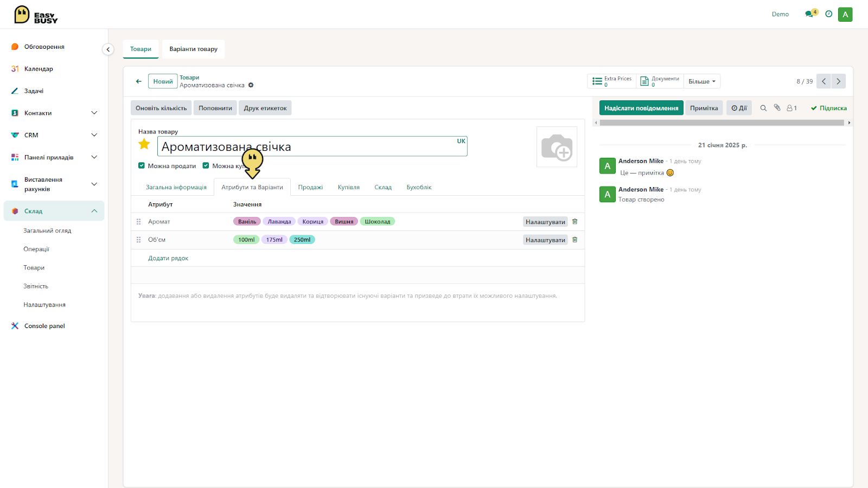Screen dimensions: 868x488
Task: Open the Бухоблік tab
Action: tap(419, 187)
